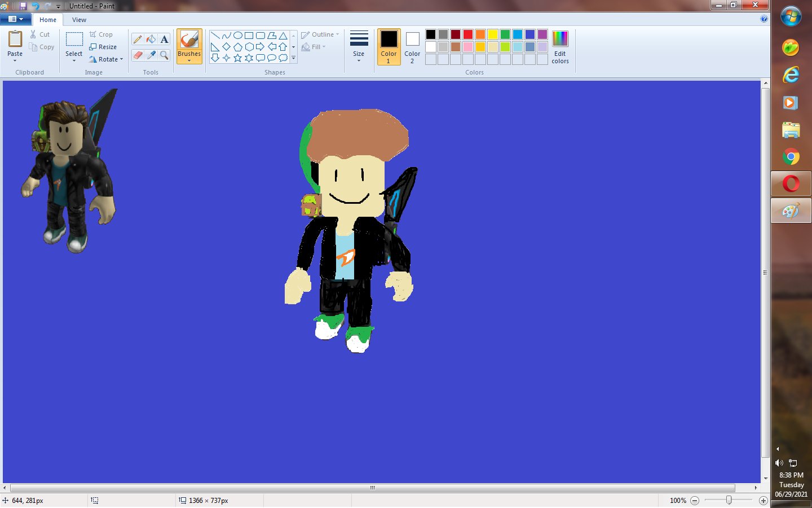Choose the red color swatch
Image resolution: width=812 pixels, height=508 pixels.
tap(468, 34)
